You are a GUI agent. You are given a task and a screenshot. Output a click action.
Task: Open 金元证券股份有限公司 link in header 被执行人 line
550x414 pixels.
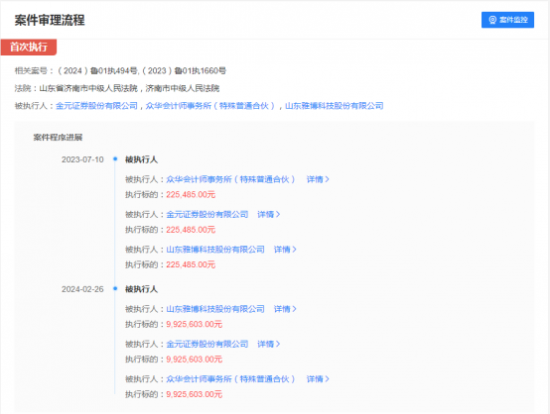tap(96, 106)
